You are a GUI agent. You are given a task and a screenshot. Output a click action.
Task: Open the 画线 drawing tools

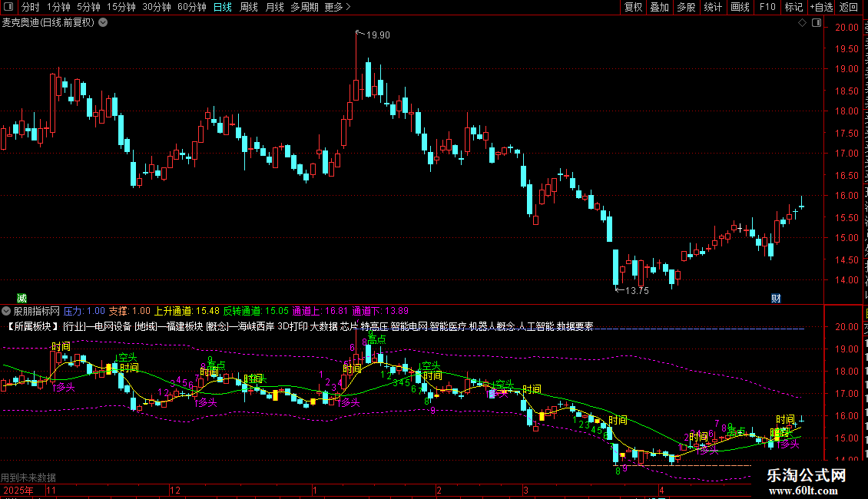point(740,7)
